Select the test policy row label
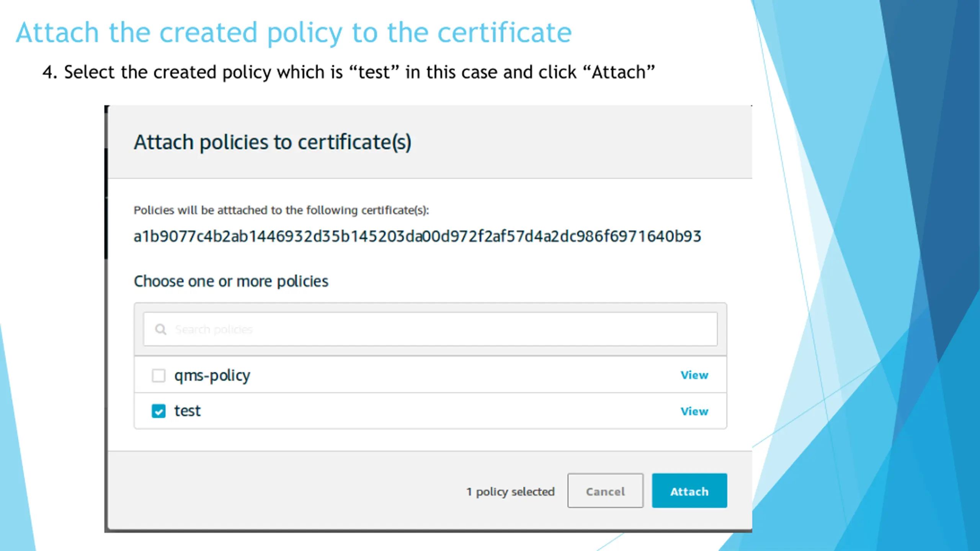 point(187,411)
